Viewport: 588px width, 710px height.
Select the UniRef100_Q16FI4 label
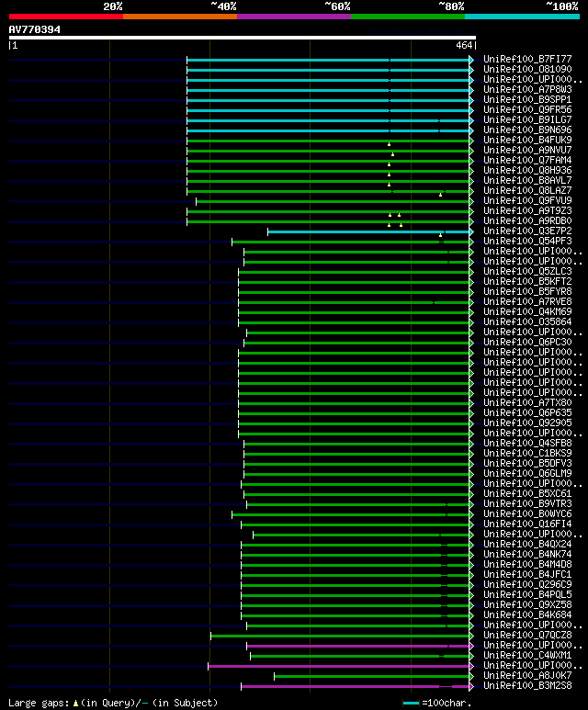[527, 524]
